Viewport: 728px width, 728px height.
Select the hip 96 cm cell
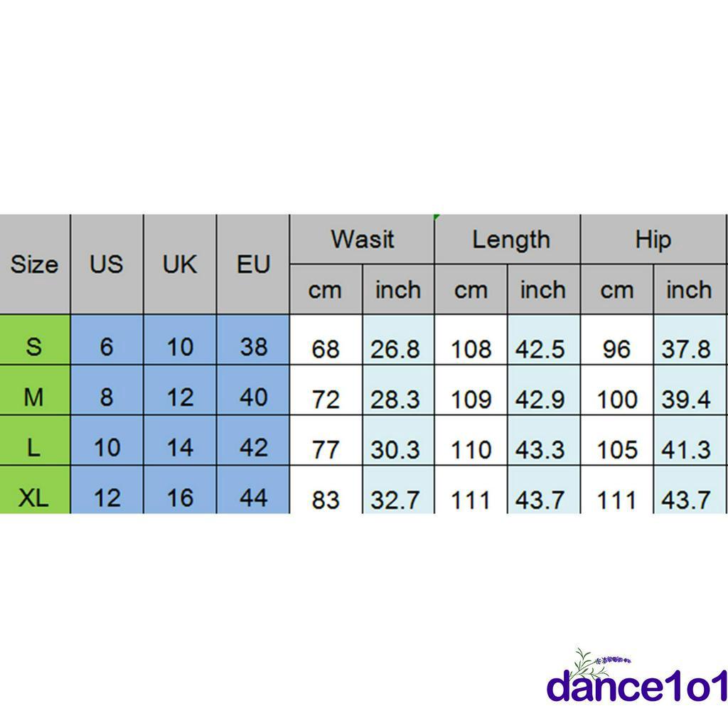616,348
